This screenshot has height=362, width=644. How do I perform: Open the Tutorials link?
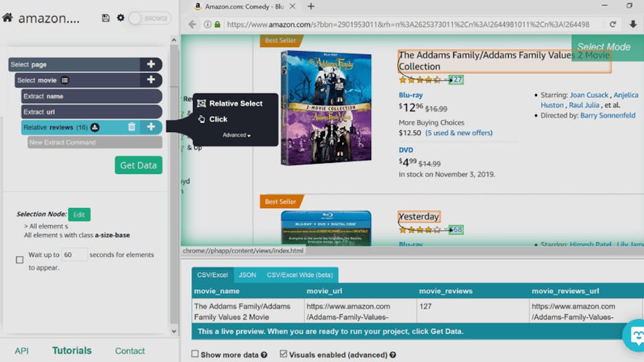pyautogui.click(x=72, y=351)
